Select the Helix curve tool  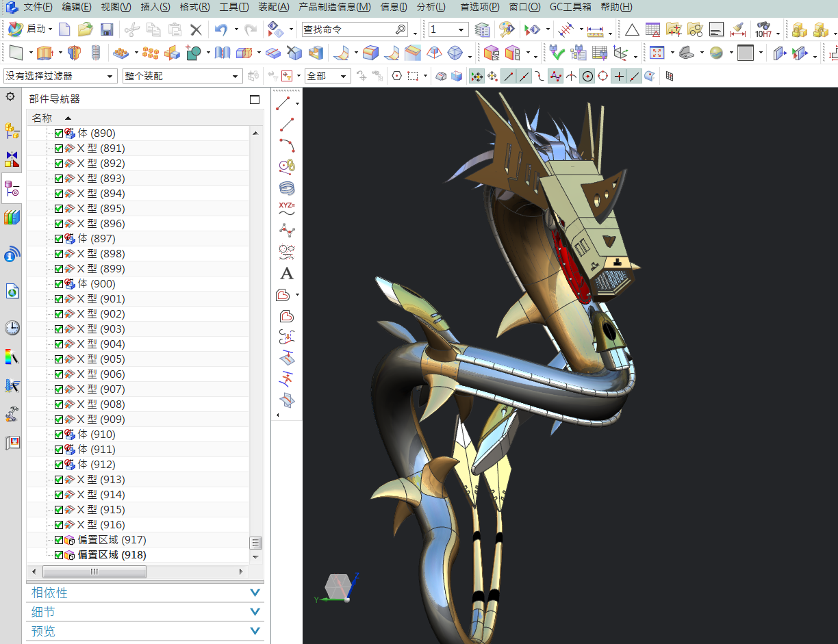(x=287, y=188)
